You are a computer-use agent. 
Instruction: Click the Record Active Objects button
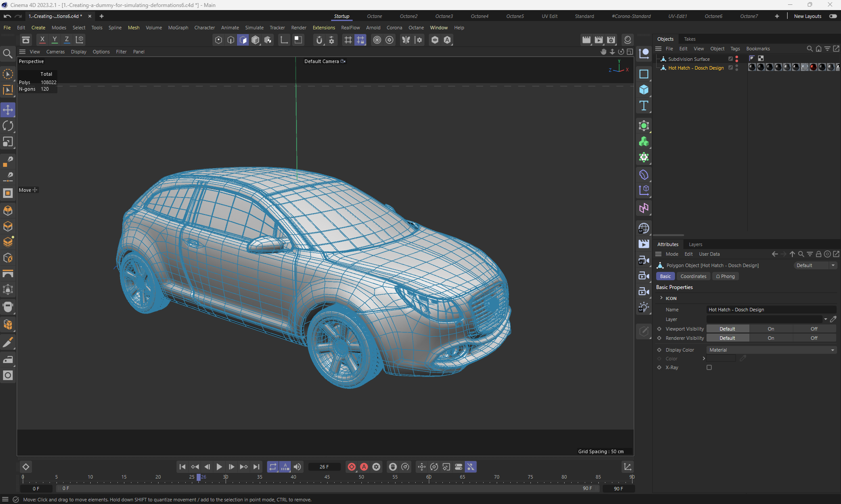pos(352,467)
